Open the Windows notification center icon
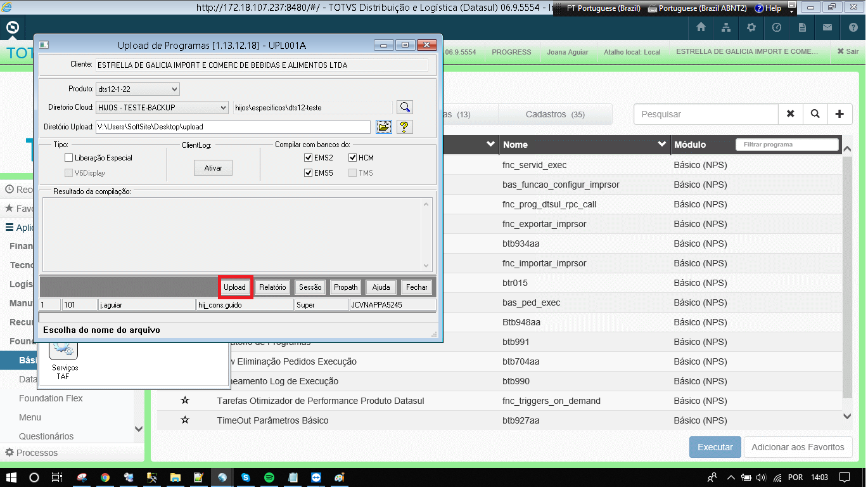Image resolution: width=868 pixels, height=487 pixels. tap(844, 477)
